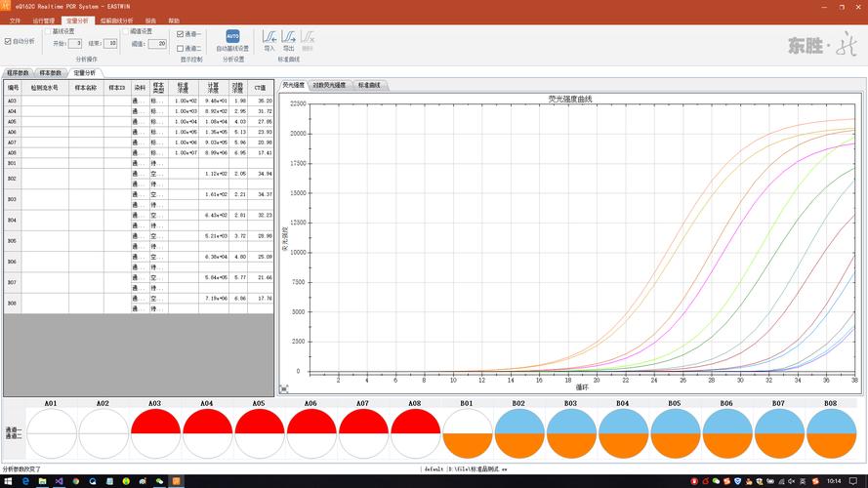The image size is (868, 488).
Task: Select red well A05 in plate layout
Action: coord(260,433)
